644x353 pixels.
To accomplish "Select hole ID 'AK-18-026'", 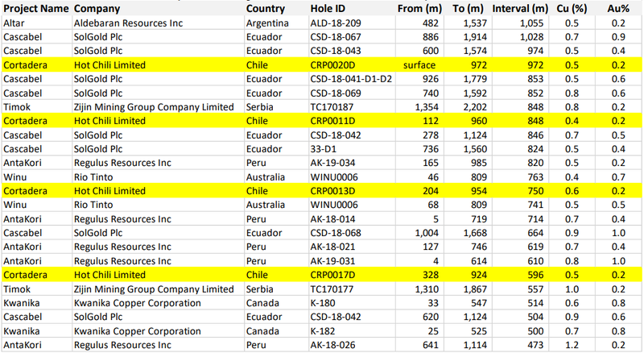I will [x=332, y=345].
